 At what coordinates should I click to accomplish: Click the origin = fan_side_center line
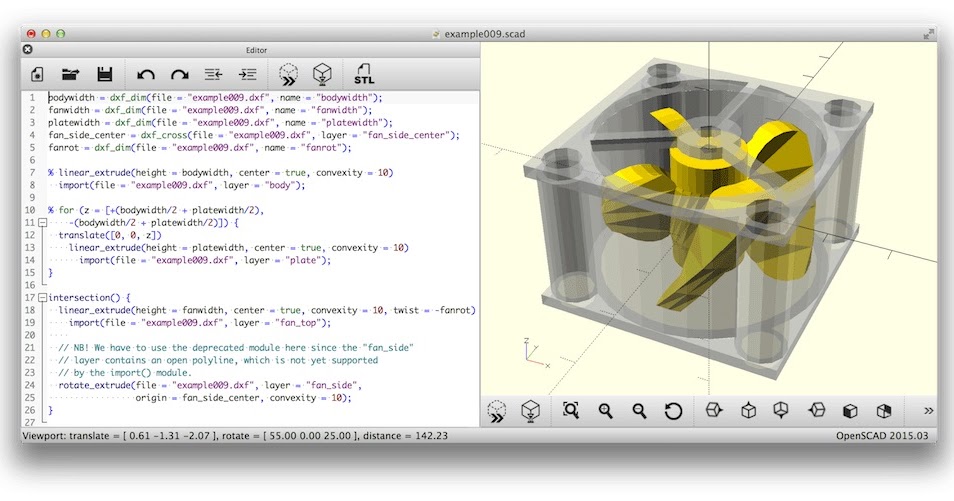click(243, 398)
